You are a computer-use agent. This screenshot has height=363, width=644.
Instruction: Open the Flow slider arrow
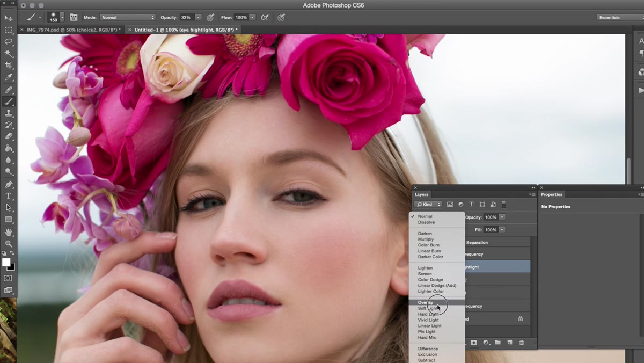[252, 17]
